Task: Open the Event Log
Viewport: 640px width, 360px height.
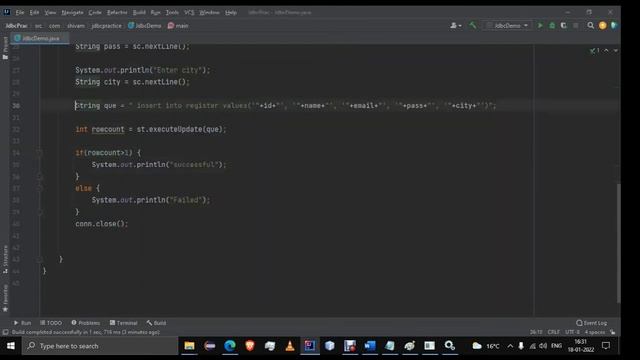Action: (x=591, y=323)
